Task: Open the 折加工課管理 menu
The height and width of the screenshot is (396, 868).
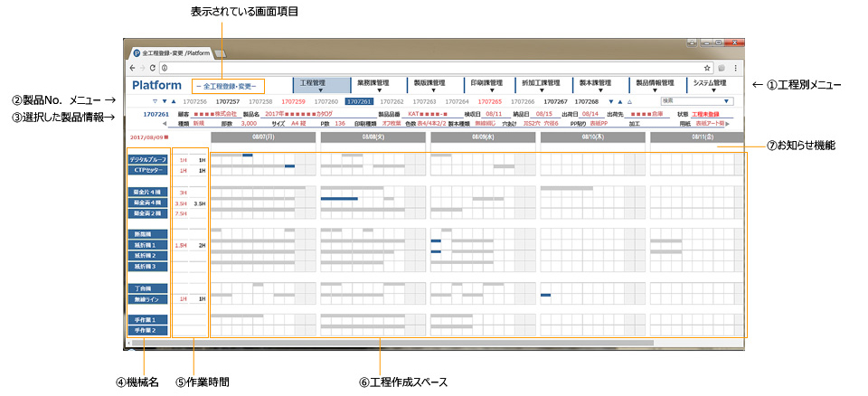Action: (x=542, y=85)
